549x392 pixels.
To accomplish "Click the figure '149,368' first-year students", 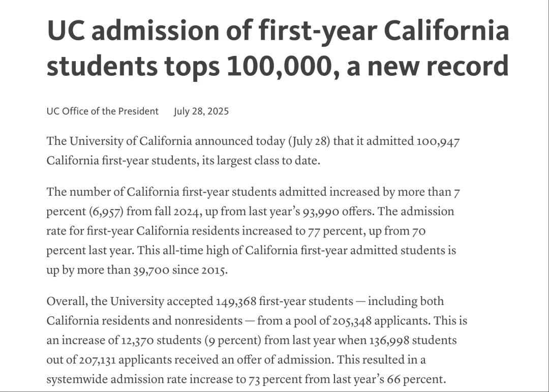I will click(236, 301).
